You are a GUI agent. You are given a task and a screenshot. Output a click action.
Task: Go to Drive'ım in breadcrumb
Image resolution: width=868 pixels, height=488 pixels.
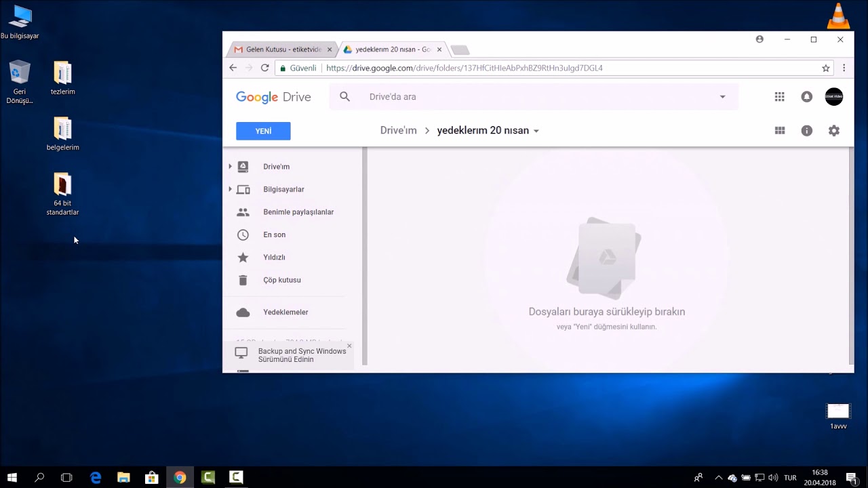[x=398, y=131]
